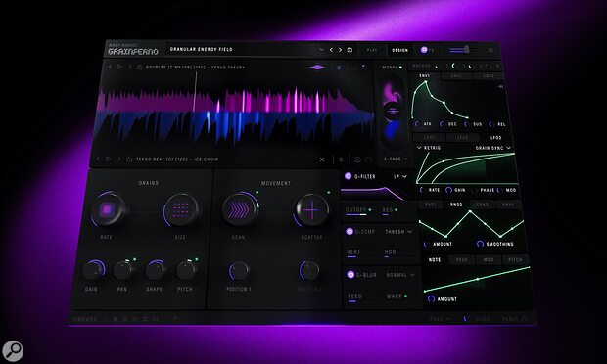This screenshot has height=364, width=607.
Task: Click the REL envelope knob
Action: (x=491, y=124)
